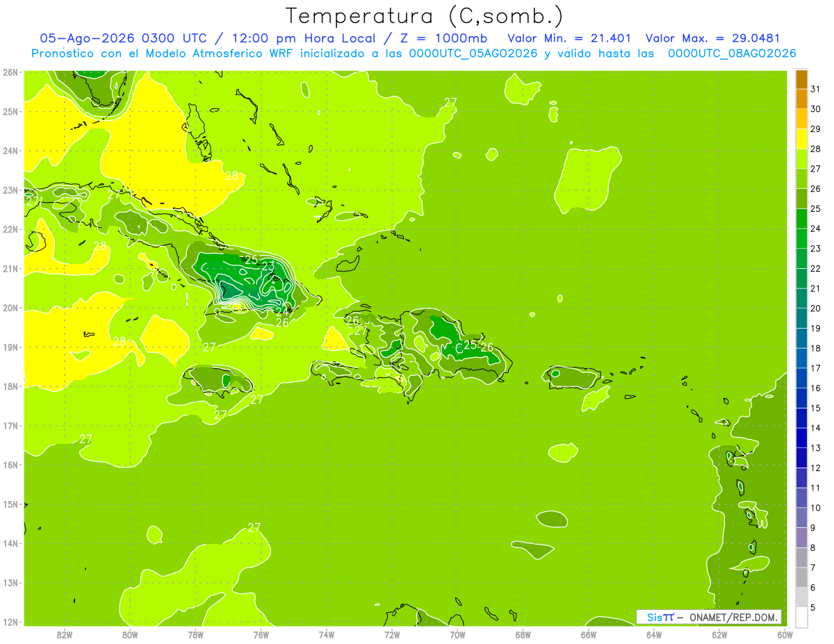Viewport: 834px width, 644px height.
Task: Click the '18N' latitude axis label
Action: coord(10,386)
